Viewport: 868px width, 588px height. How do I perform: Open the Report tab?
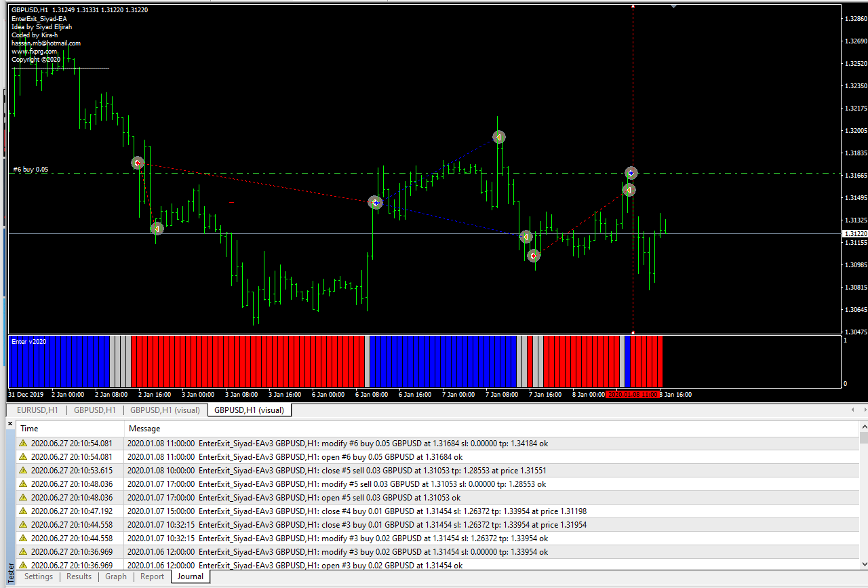click(x=152, y=576)
